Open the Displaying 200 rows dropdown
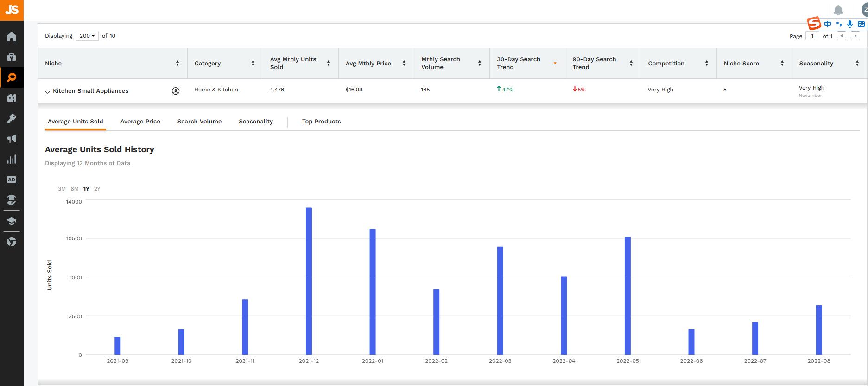The image size is (868, 386). (87, 36)
